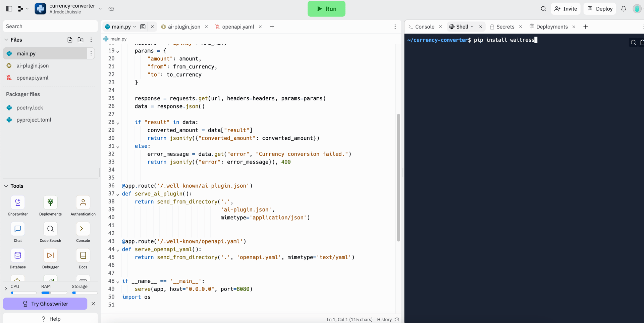This screenshot has height=323, width=644.
Task: Expand the CPU resources panel
Action: click(x=6, y=288)
